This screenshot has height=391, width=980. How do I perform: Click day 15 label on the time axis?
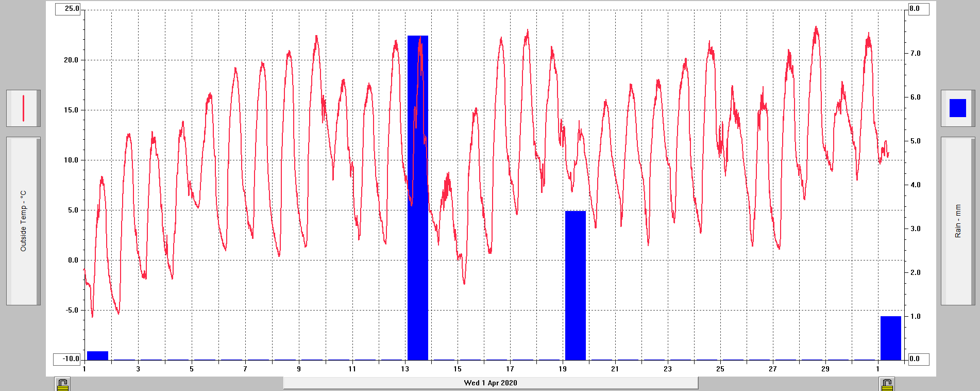[x=458, y=369]
